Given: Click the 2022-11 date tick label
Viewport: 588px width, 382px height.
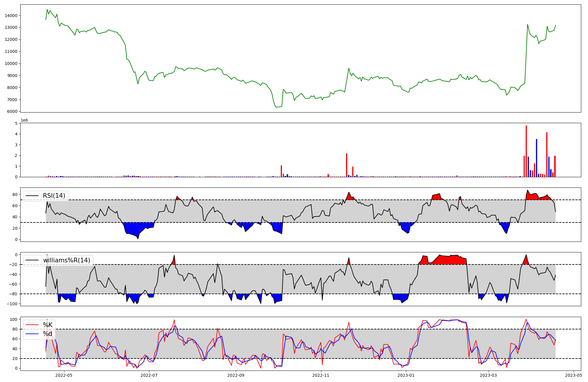Looking at the screenshot, I should point(321,375).
